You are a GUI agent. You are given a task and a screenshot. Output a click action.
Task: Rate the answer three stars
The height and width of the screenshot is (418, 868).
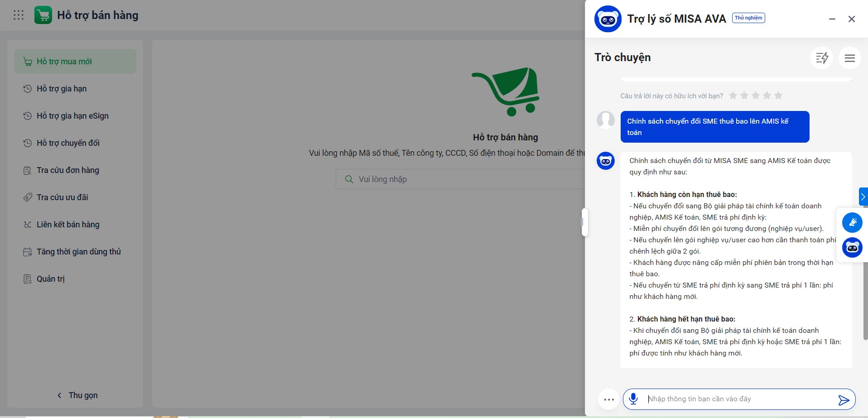756,96
